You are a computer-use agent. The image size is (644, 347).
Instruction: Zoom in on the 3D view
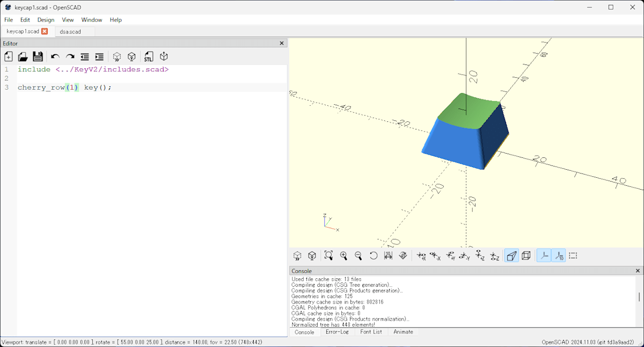point(343,256)
